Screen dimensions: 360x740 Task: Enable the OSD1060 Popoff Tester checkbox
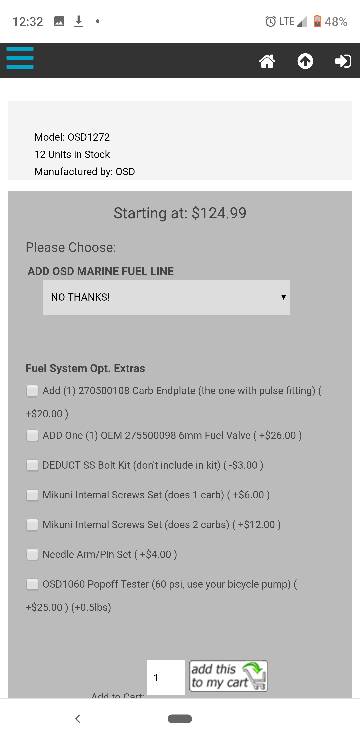tap(32, 584)
